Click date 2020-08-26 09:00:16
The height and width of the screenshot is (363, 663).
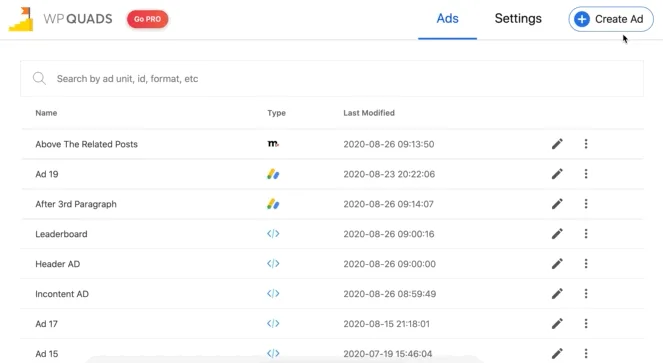point(389,234)
